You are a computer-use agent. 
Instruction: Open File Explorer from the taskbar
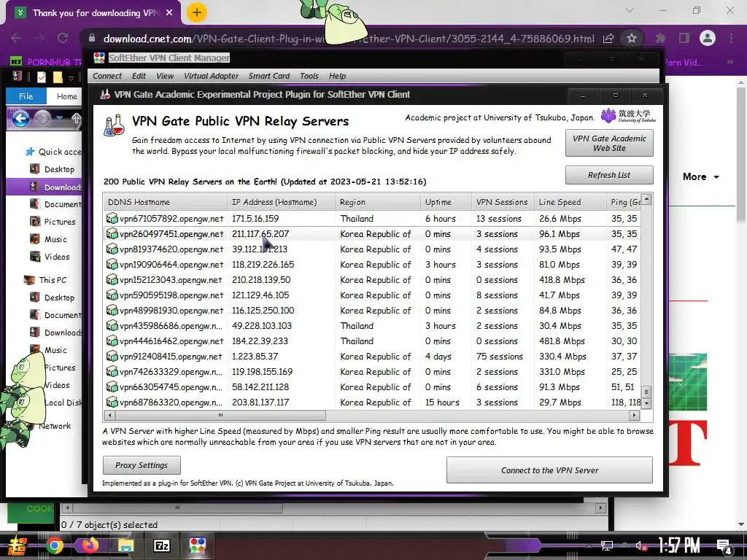125,545
